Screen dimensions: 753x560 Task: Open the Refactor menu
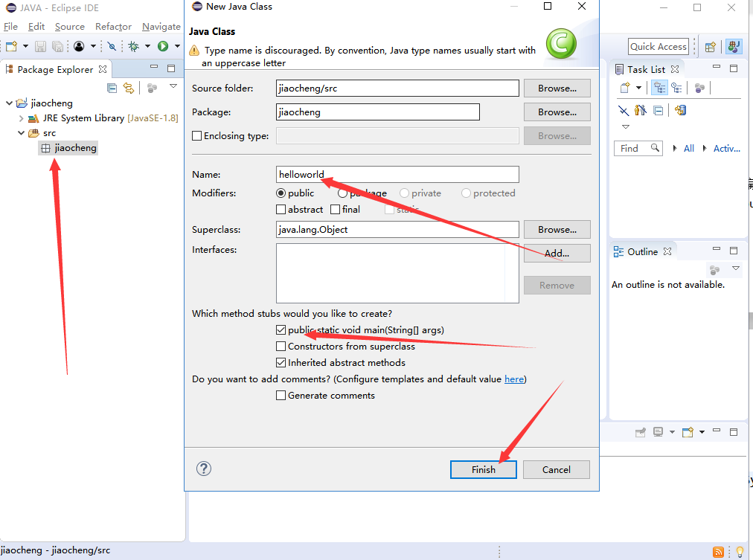pyautogui.click(x=113, y=26)
